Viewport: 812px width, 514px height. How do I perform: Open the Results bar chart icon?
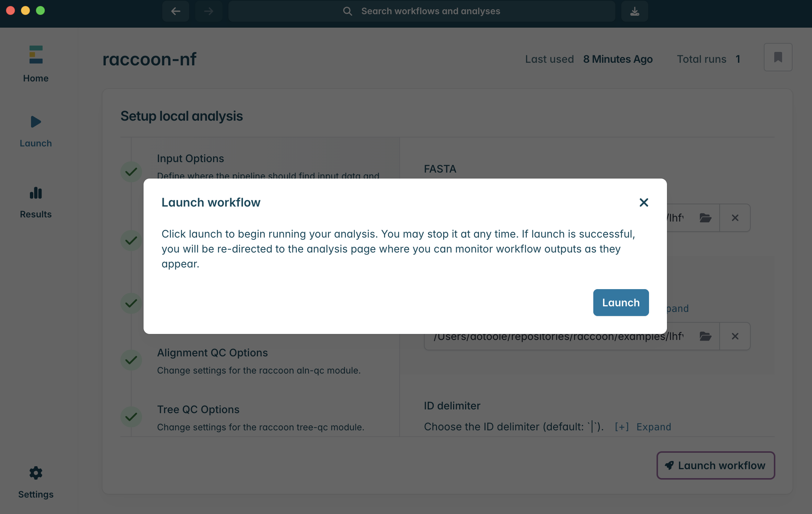click(x=36, y=193)
